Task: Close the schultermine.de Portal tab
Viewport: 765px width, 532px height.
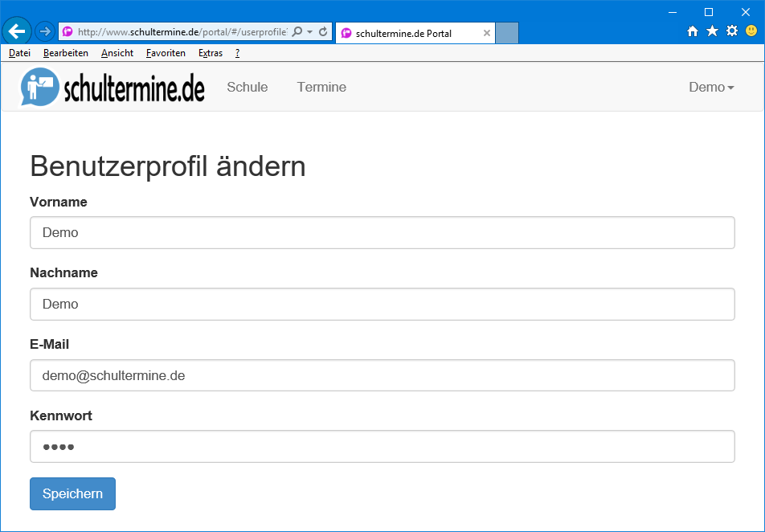Action: 486,33
